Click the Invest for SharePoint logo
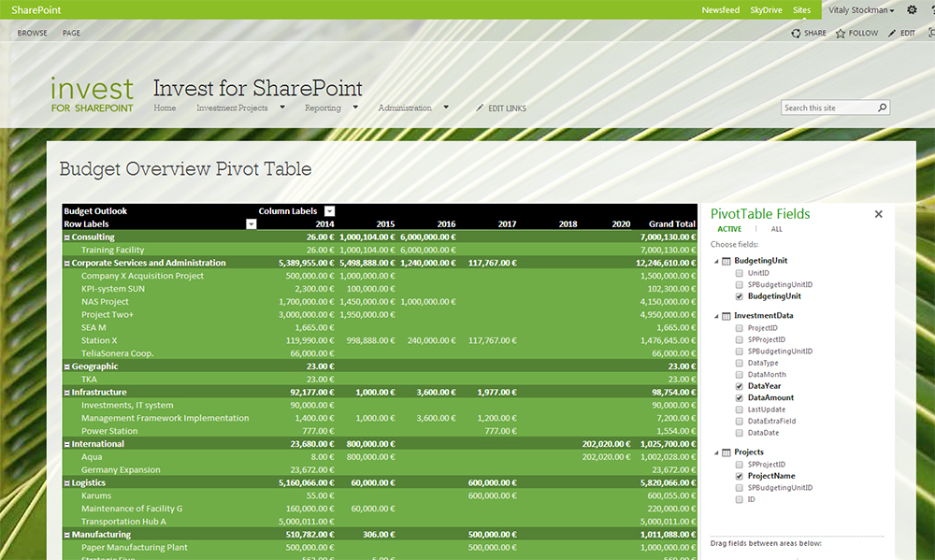 click(93, 94)
